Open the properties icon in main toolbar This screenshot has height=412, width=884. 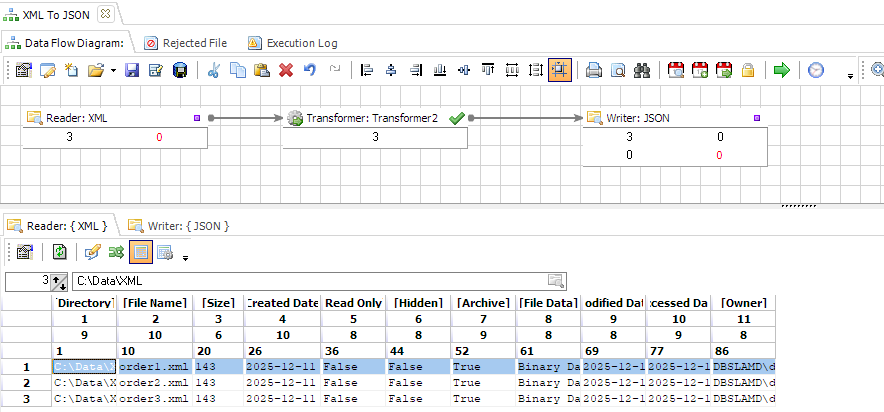coord(23,70)
